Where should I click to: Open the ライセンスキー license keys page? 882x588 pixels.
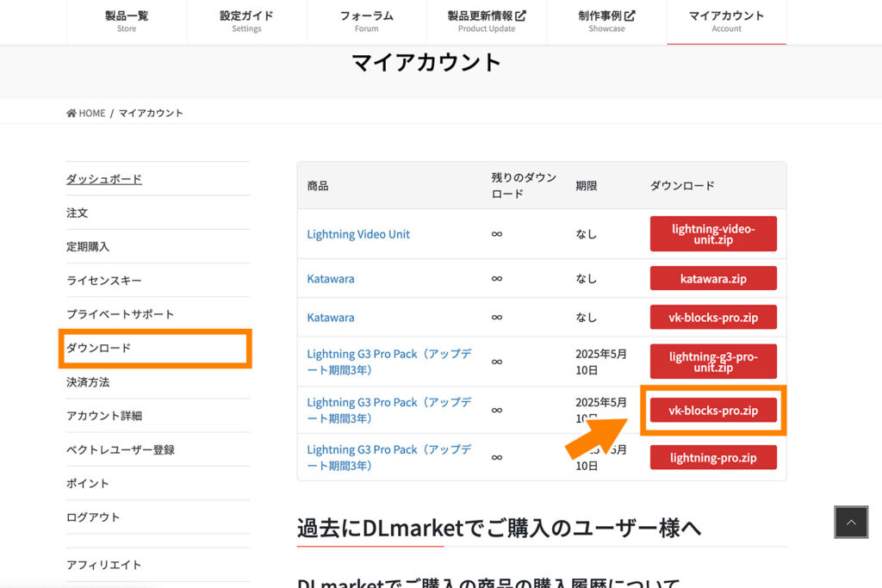pyautogui.click(x=103, y=280)
